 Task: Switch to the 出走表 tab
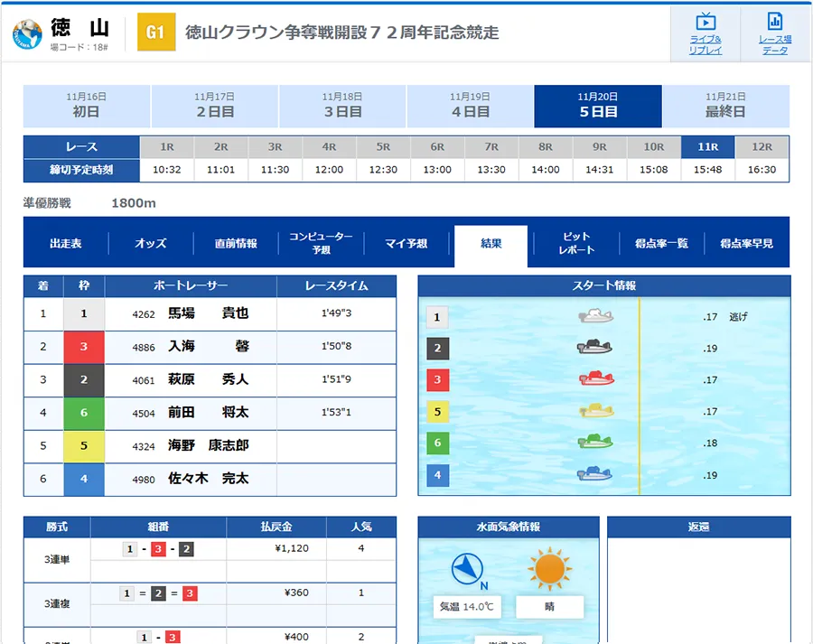[x=65, y=244]
